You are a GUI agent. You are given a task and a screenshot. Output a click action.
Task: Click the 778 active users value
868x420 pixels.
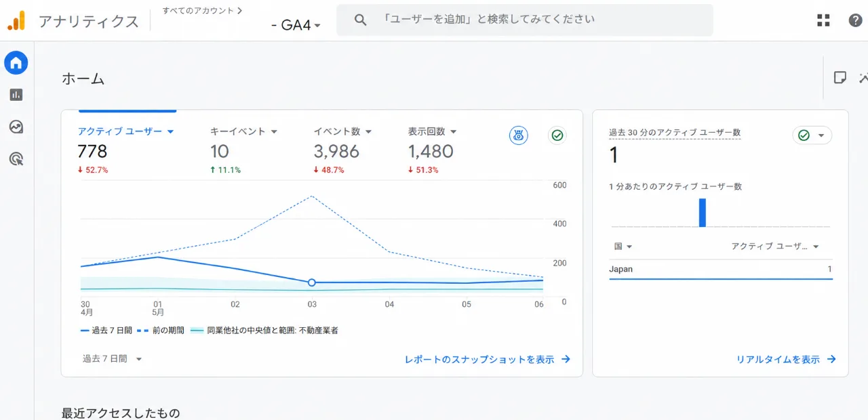pos(92,151)
